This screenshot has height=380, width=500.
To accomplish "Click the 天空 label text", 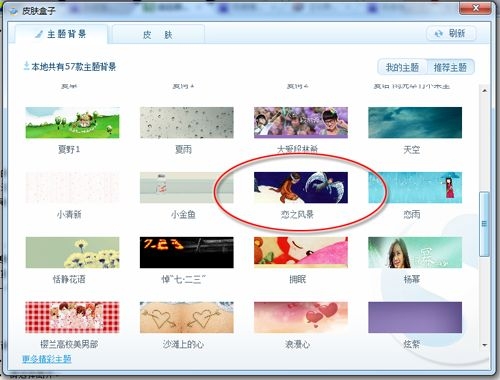I will click(412, 149).
